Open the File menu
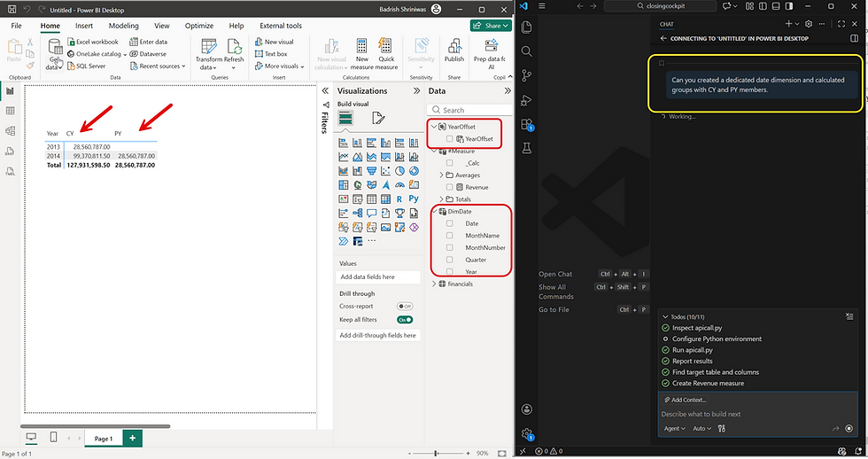 pos(17,26)
